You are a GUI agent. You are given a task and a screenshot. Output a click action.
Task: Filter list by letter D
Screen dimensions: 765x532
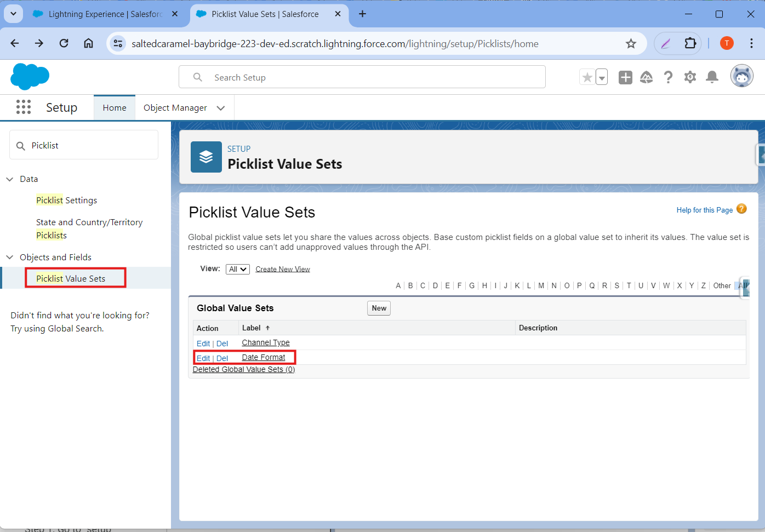coord(435,285)
